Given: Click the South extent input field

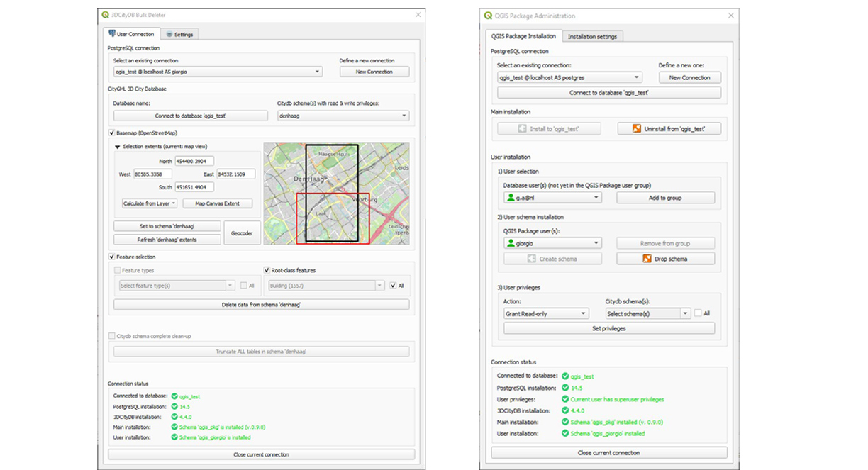Looking at the screenshot, I should [x=194, y=187].
